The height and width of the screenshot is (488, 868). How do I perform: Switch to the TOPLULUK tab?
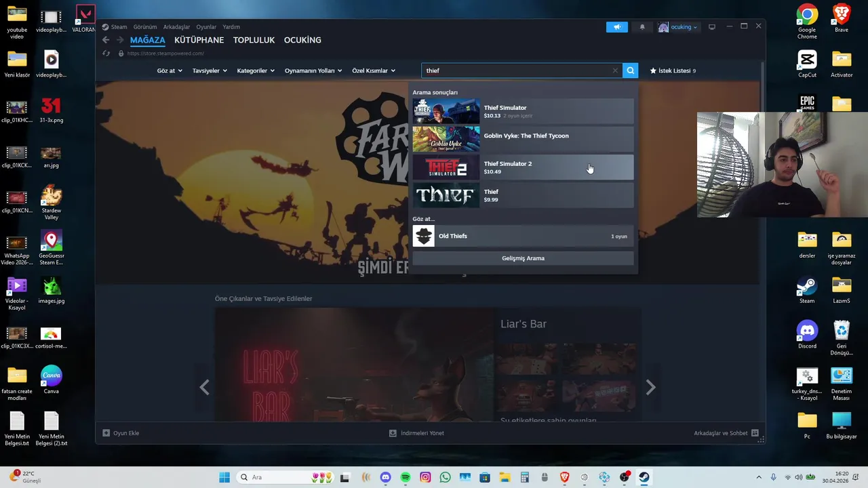pos(254,40)
